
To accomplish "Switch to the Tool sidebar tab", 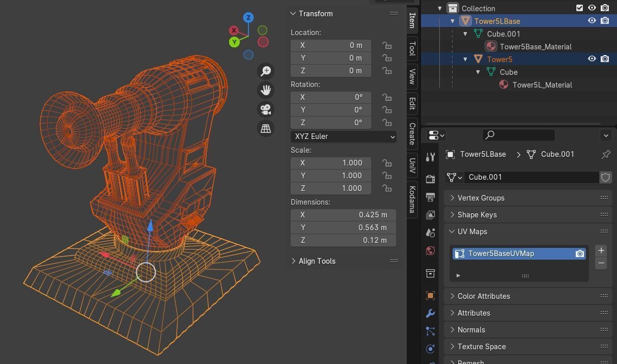I will [x=412, y=49].
